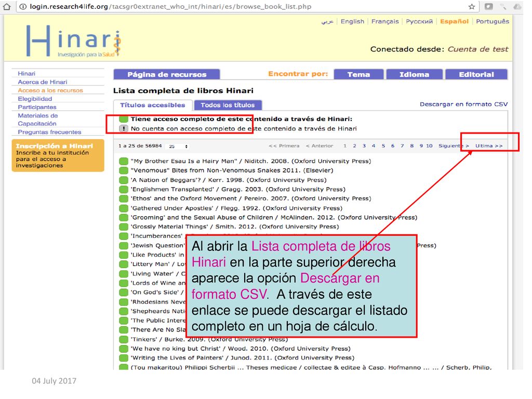Screen dimensions: 532x399
Task: Open Participantes sidebar link
Action: click(37, 107)
